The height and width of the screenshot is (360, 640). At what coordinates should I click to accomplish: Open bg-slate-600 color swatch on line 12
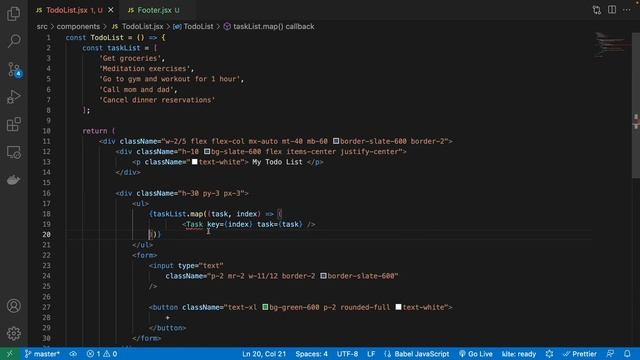click(207, 151)
